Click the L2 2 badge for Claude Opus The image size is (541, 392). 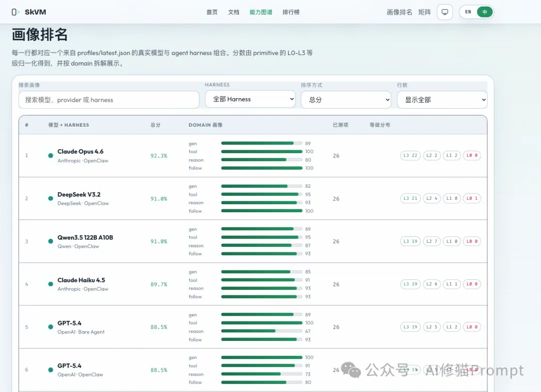[432, 156]
